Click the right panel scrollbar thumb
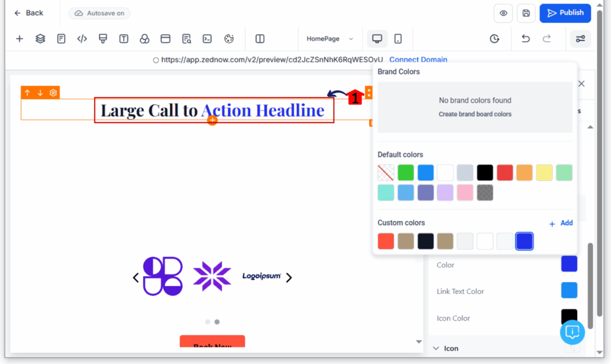Viewport: 611px width, 364px height. tap(590, 286)
